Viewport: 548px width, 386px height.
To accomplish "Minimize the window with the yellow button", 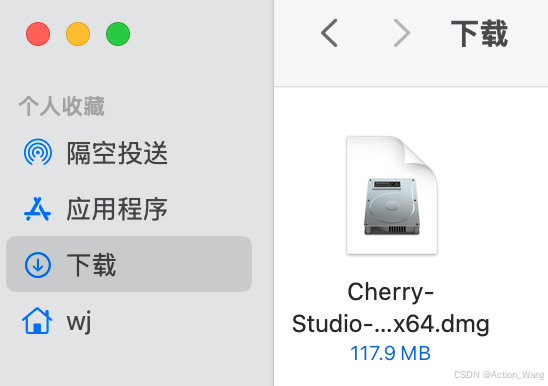I will pyautogui.click(x=78, y=34).
